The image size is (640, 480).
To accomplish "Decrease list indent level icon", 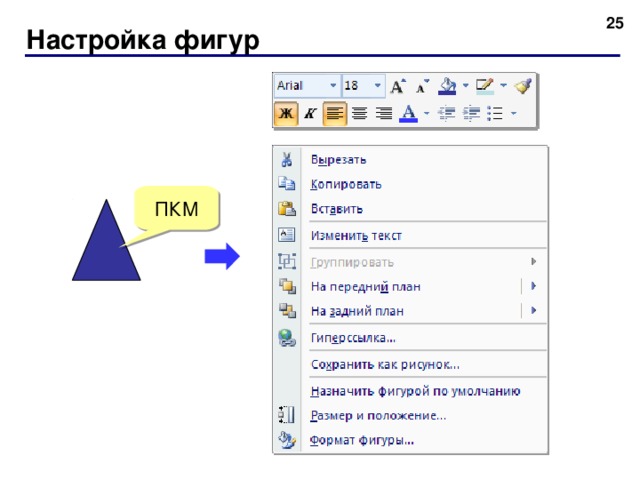I will click(446, 113).
